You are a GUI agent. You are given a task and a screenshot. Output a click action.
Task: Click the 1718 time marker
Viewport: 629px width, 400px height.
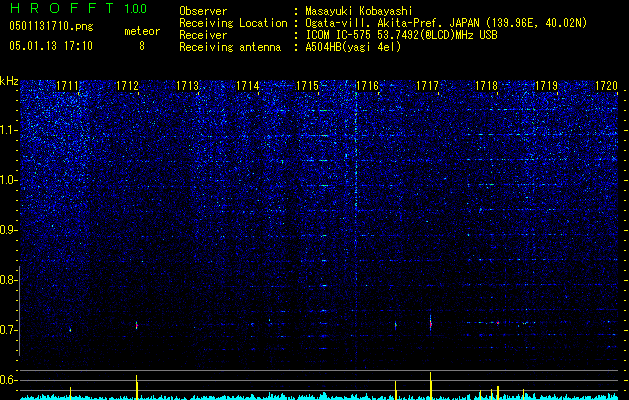[x=487, y=86]
